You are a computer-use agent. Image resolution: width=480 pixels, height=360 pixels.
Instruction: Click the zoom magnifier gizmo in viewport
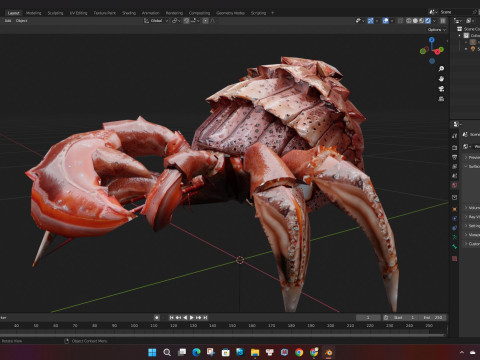[441, 69]
